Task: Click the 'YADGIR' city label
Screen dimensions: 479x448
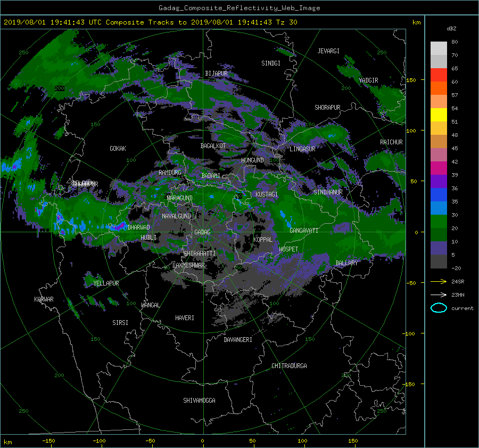Action: (x=368, y=80)
